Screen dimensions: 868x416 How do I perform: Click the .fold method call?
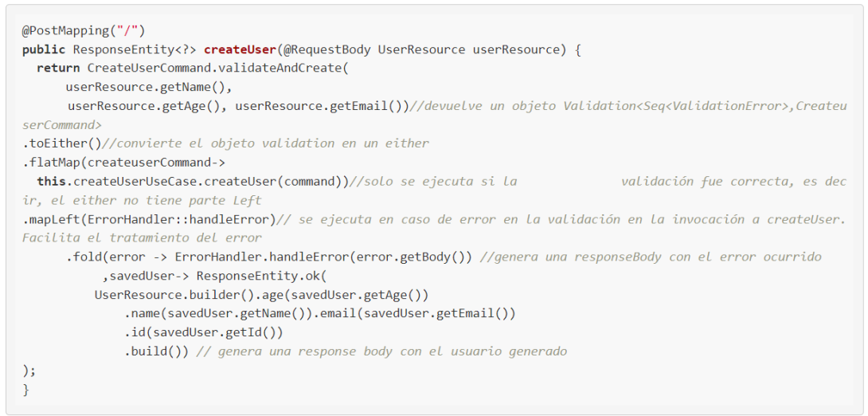tap(85, 257)
